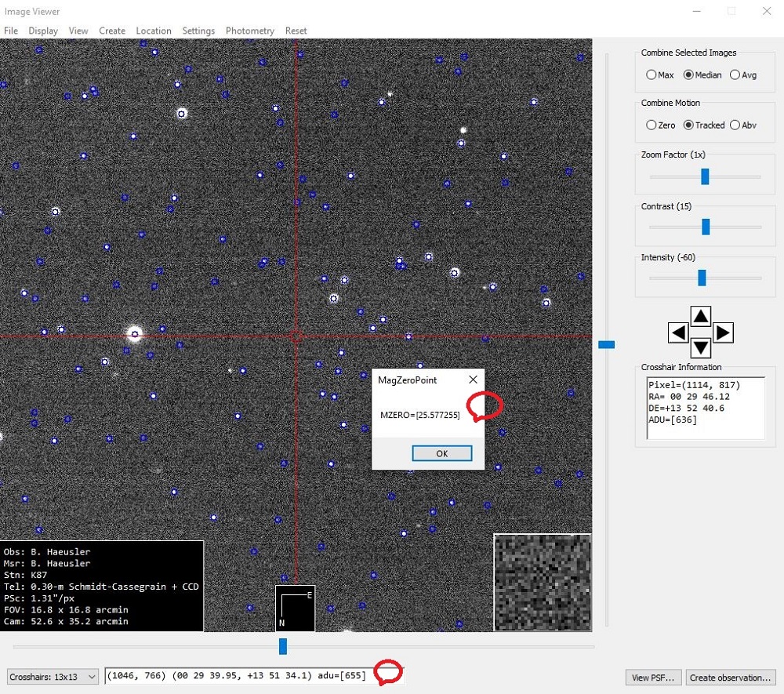Screen dimensions: 784x694
Task: Pan the image right using the right arrow icon
Action: 722,332
